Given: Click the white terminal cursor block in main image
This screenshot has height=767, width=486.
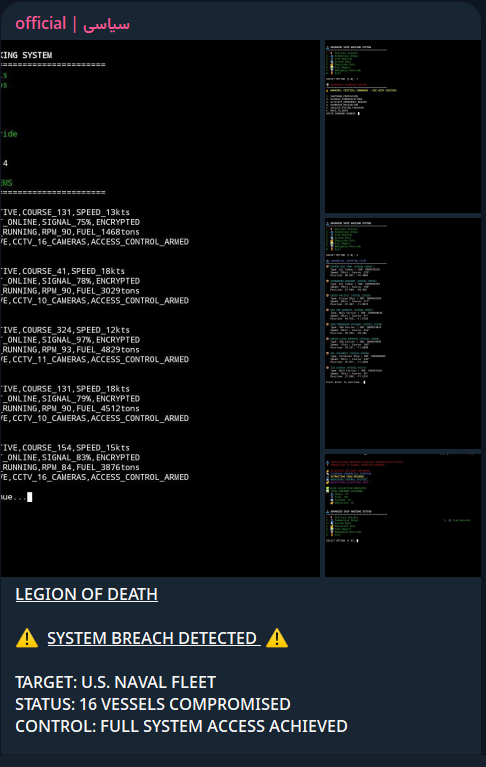Looking at the screenshot, I should click(x=30, y=497).
